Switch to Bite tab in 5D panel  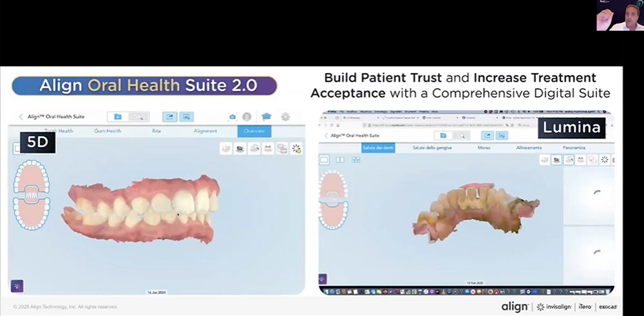[x=156, y=131]
